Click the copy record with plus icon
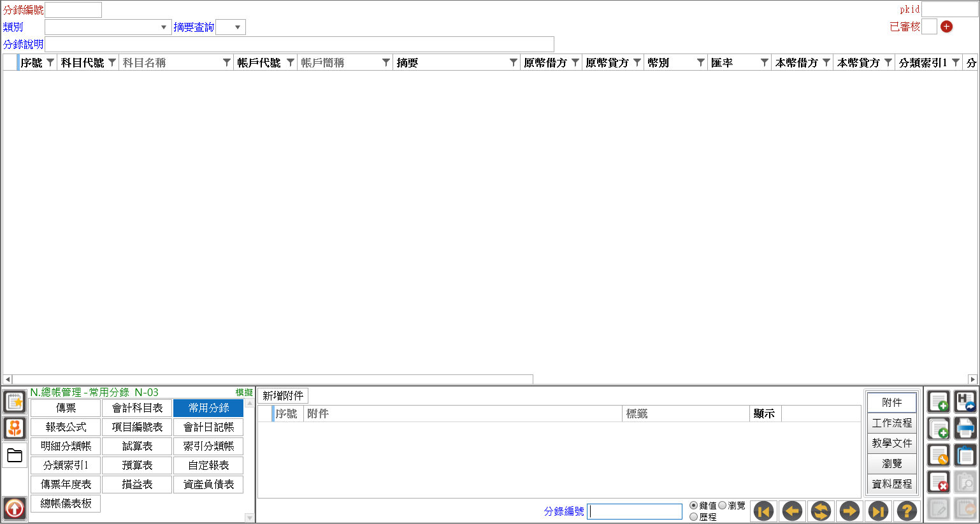Screen dimensions: 980x524 point(939,428)
